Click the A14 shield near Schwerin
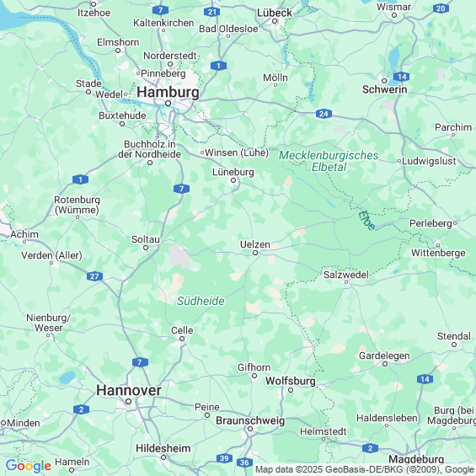Viewport: 476px width, 476px height. coord(401,77)
